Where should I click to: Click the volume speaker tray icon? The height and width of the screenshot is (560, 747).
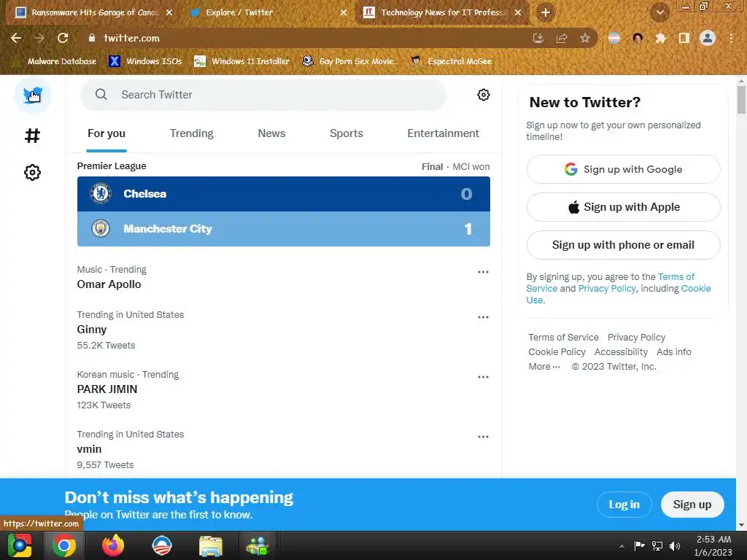tap(675, 546)
